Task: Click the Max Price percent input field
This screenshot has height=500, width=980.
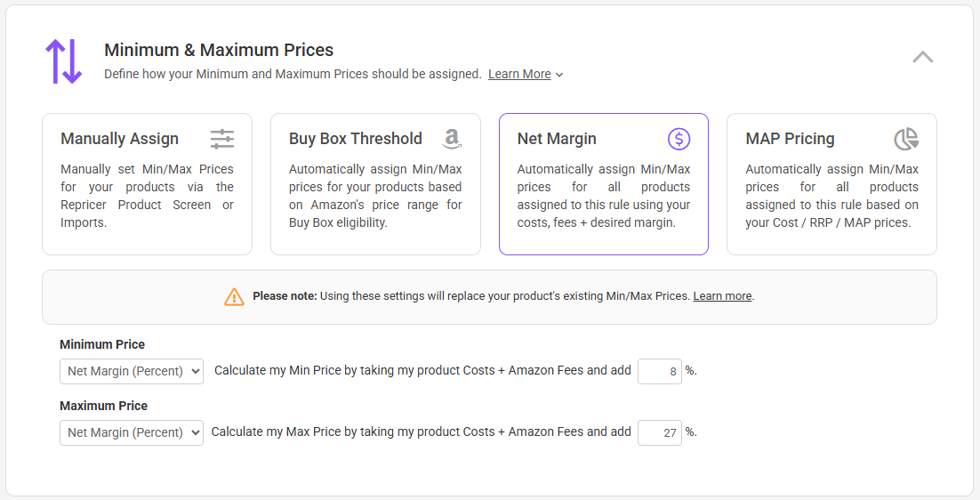Action: click(660, 432)
